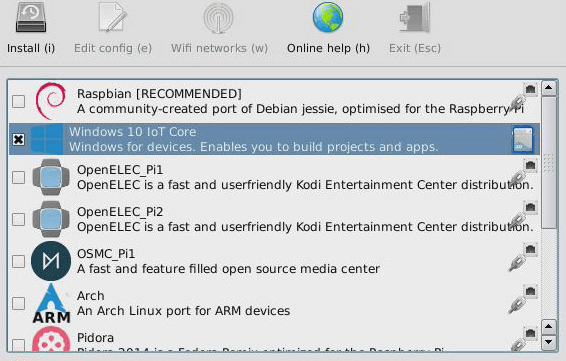566x361 pixels.
Task: Click network cable icon on OpenELEC_Pi2 row
Action: pyautogui.click(x=523, y=216)
